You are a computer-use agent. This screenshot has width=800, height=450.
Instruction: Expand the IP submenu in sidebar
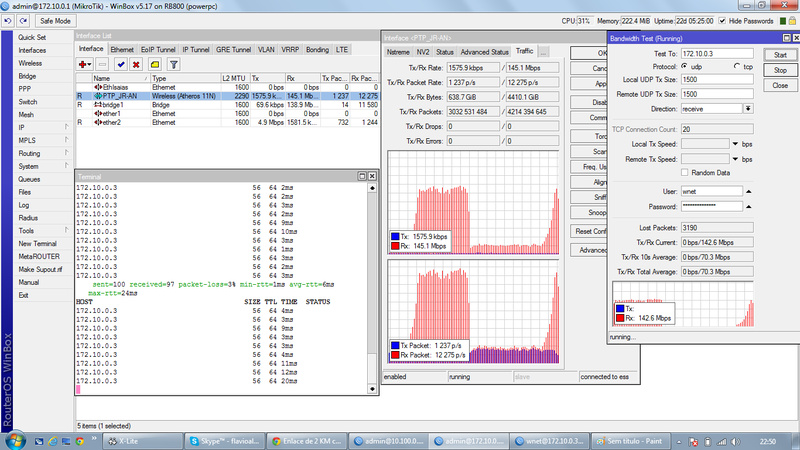coord(66,127)
